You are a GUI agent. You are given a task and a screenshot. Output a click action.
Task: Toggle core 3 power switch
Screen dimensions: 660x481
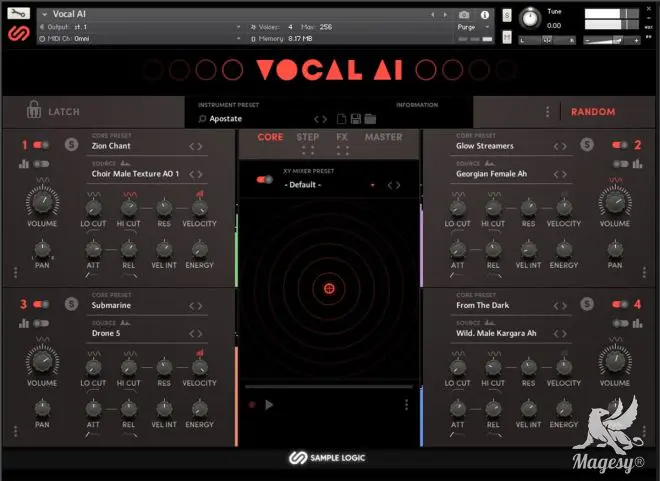[41, 304]
